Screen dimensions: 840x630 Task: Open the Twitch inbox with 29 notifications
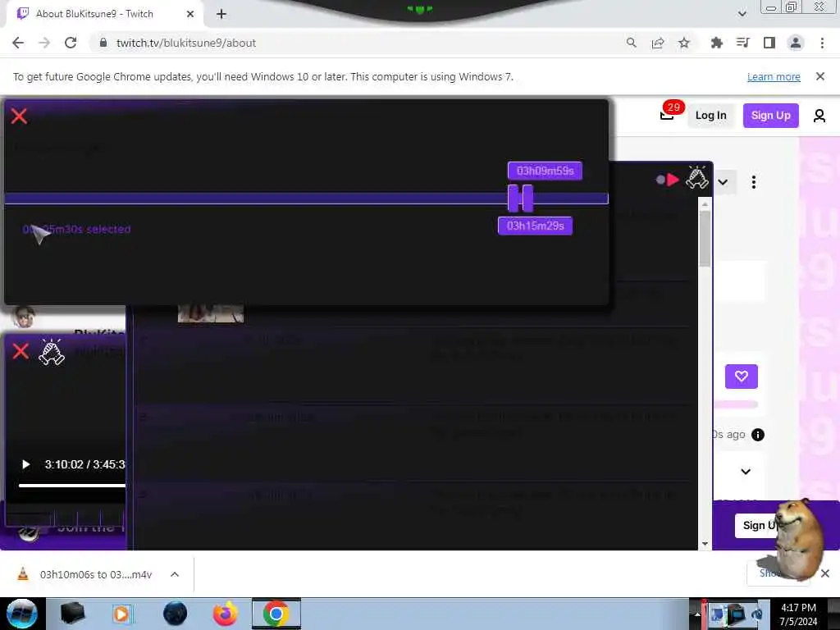coord(667,115)
